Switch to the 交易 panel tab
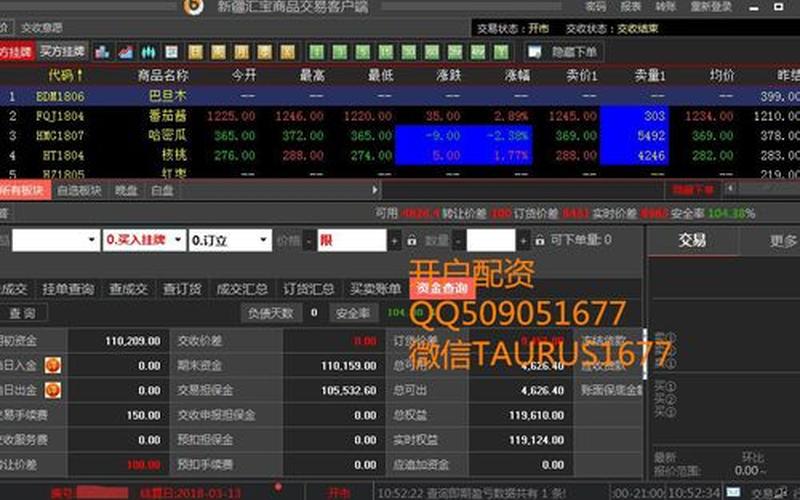Viewport: 800px width, 500px height. click(692, 240)
